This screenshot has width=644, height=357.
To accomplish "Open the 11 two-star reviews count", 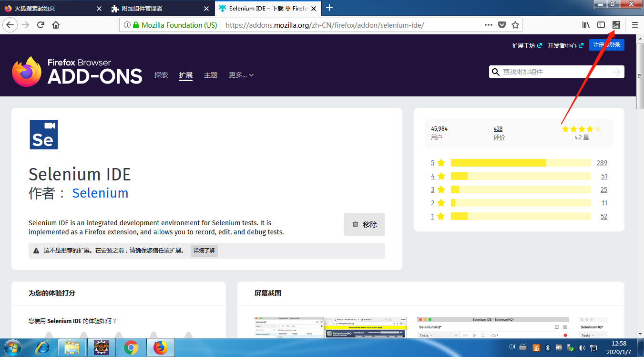I will coord(604,203).
